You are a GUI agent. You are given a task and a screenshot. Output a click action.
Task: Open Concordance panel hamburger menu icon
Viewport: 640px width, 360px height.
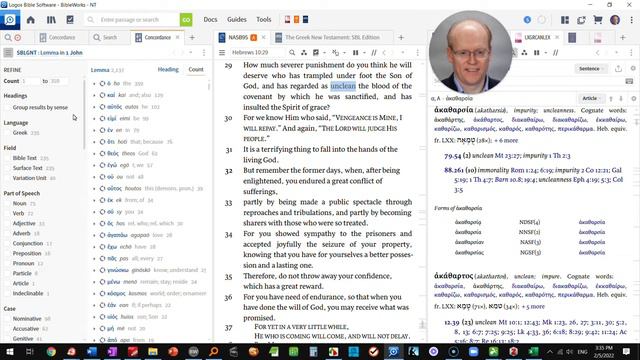[x=8, y=53]
